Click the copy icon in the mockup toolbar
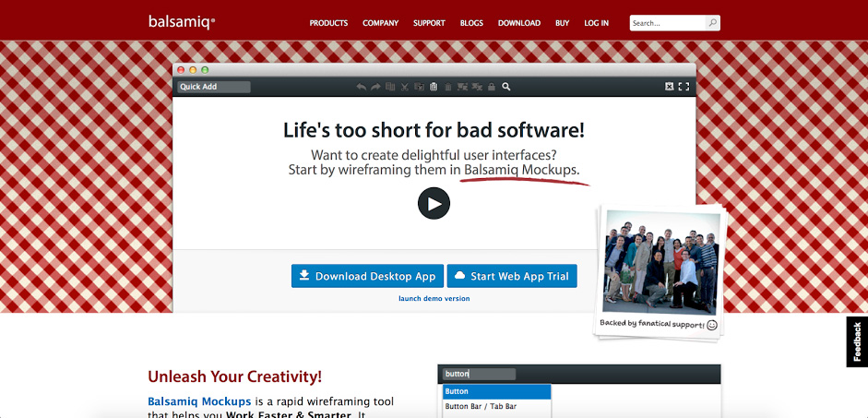 pos(419,87)
